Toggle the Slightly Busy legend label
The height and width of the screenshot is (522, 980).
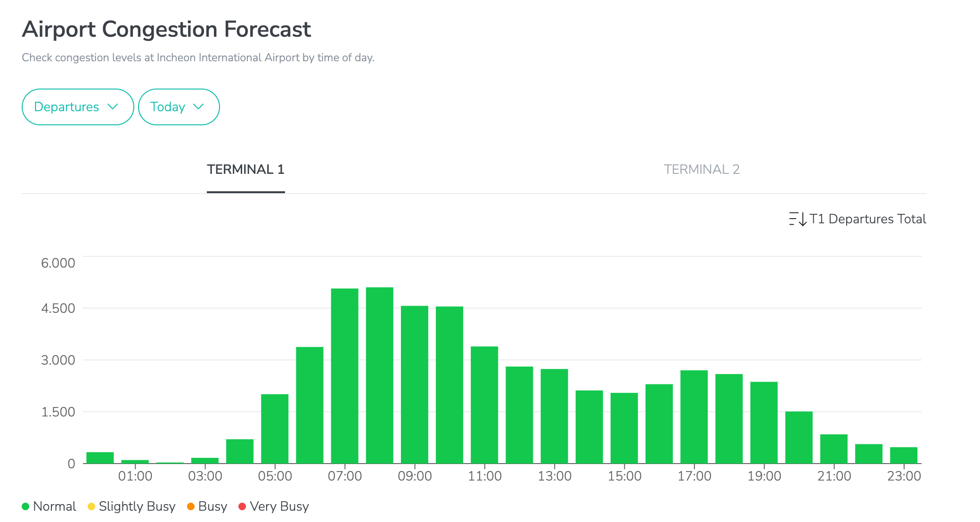137,506
